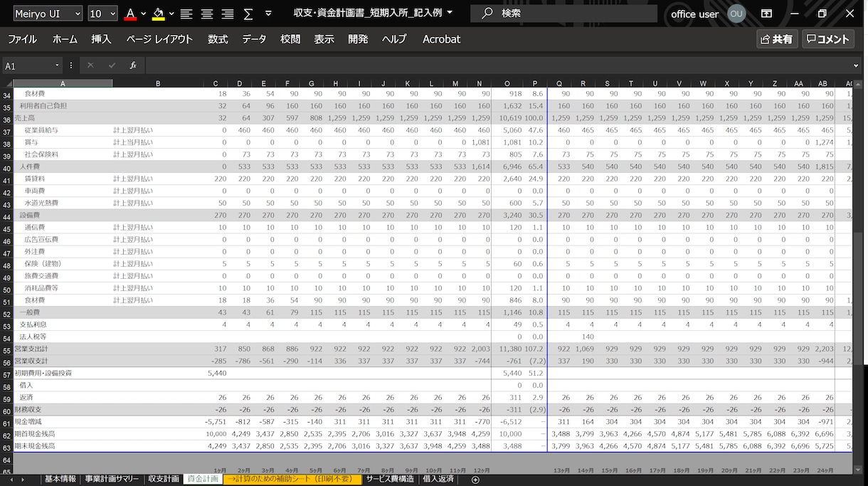Select the 借入返済 sheet tab

438,480
